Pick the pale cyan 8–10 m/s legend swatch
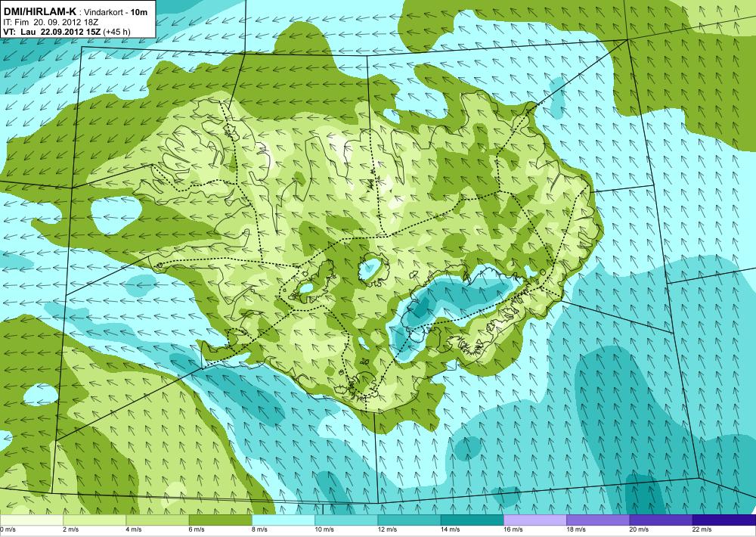Image resolution: width=756 pixels, height=537 pixels. point(283,520)
